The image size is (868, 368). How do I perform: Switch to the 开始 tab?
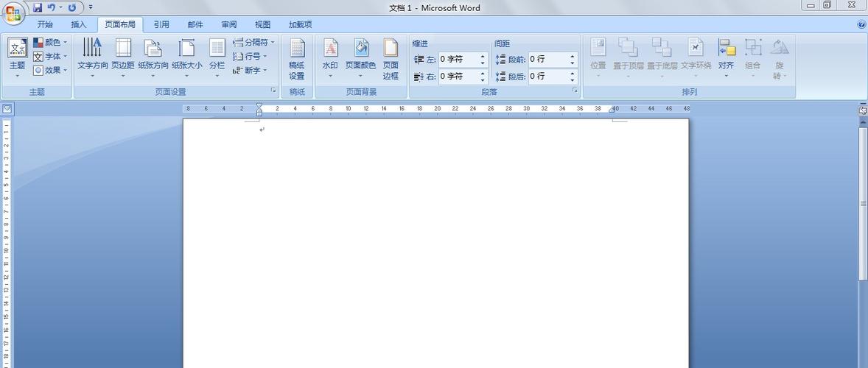[45, 24]
